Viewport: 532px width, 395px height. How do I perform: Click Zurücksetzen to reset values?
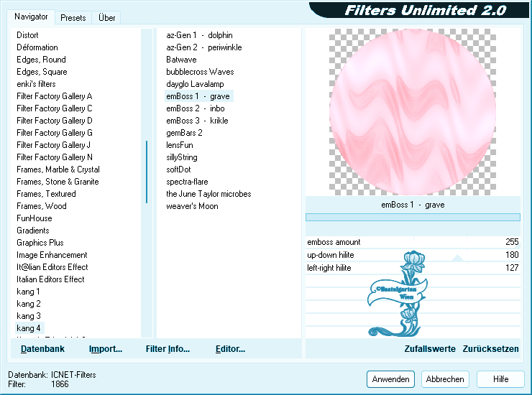pos(490,349)
